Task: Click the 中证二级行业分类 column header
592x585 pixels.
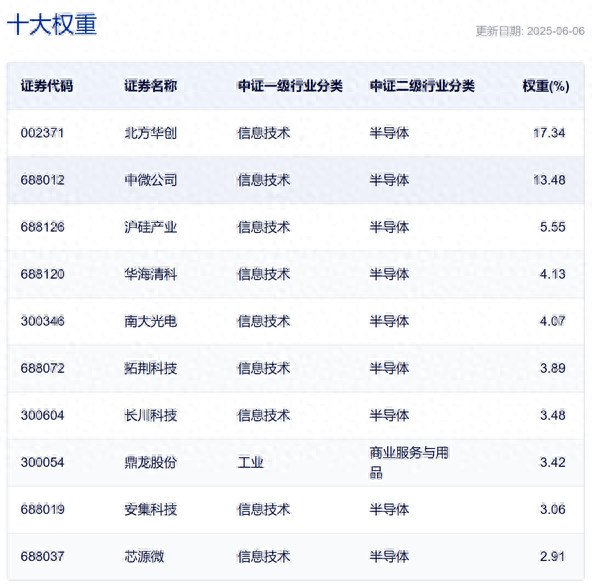Action: (x=422, y=86)
